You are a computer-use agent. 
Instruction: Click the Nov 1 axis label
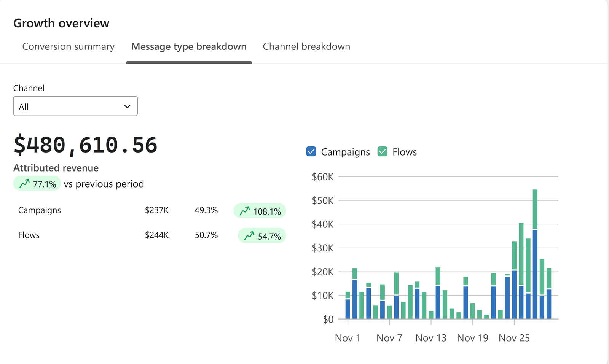[x=347, y=338]
